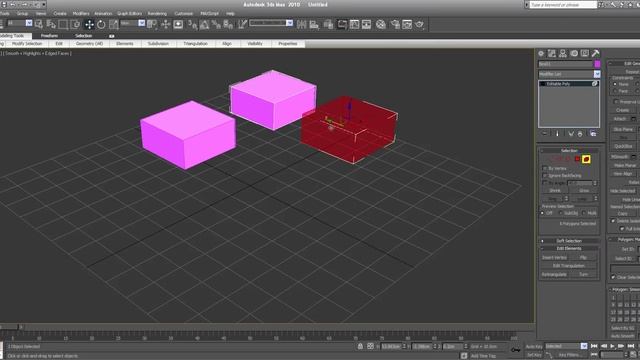Select the Move tool in main toolbar
This screenshot has width=640, height=360.
[89, 24]
